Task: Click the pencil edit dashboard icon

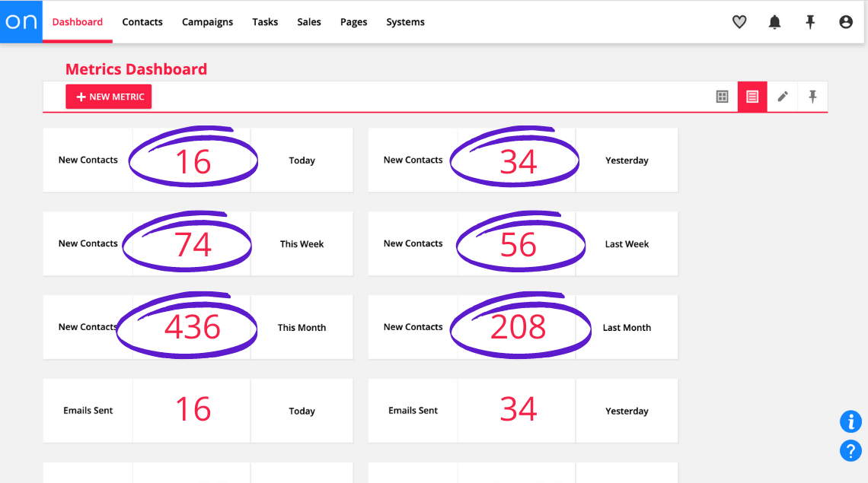Action: pyautogui.click(x=782, y=97)
